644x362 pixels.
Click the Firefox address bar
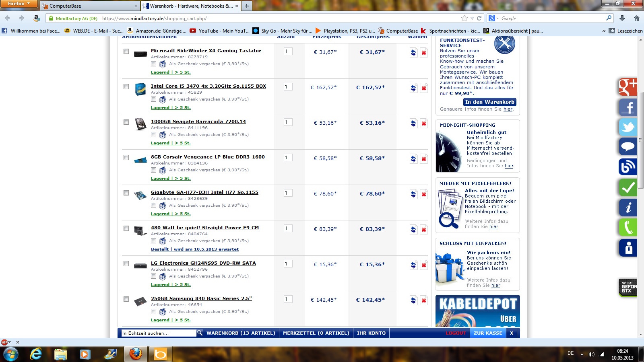[x=280, y=18]
